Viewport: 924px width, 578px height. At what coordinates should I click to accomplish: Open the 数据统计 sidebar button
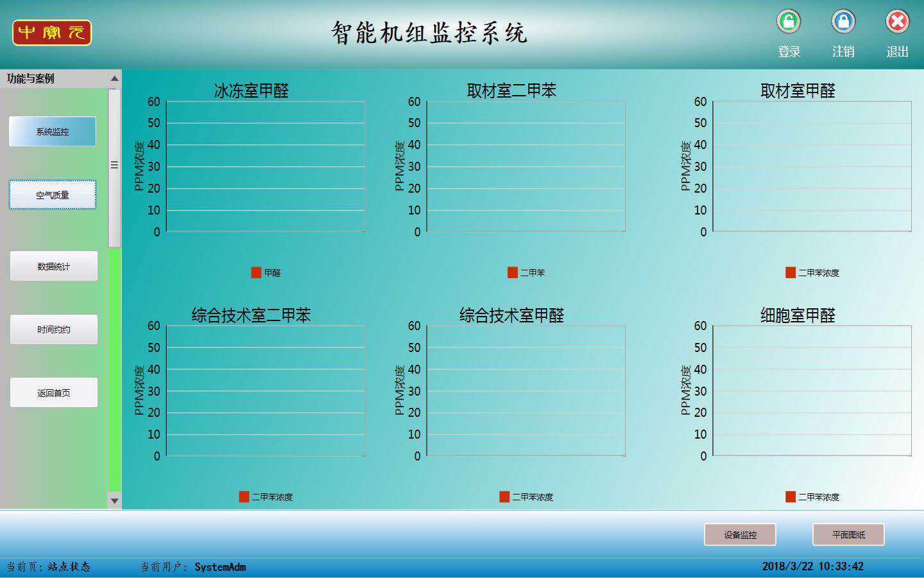pos(54,267)
